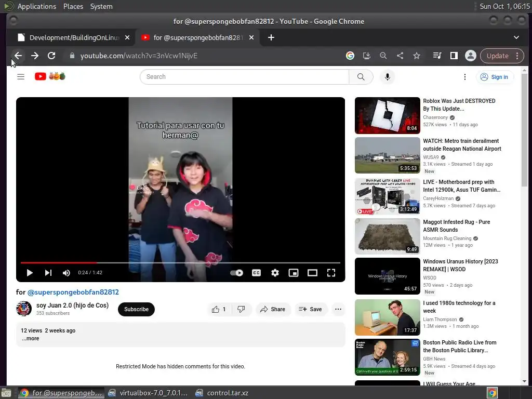Click the YouTube search magnifier button
Viewport: 532px width, 399px height.
tap(361, 77)
